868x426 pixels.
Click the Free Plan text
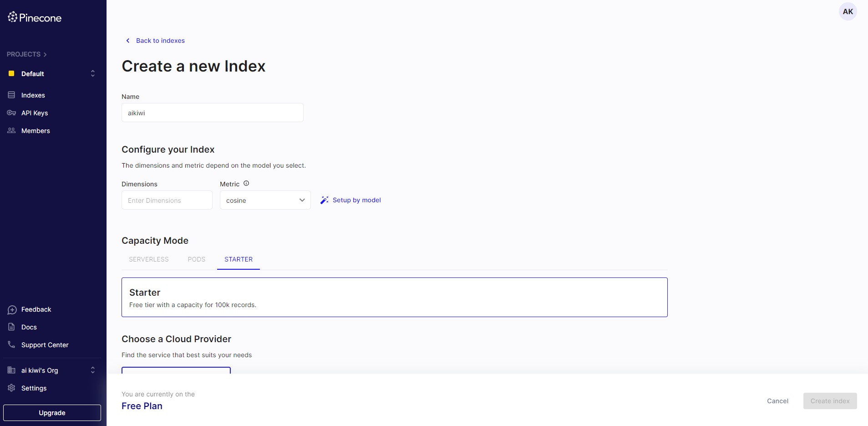tap(142, 406)
